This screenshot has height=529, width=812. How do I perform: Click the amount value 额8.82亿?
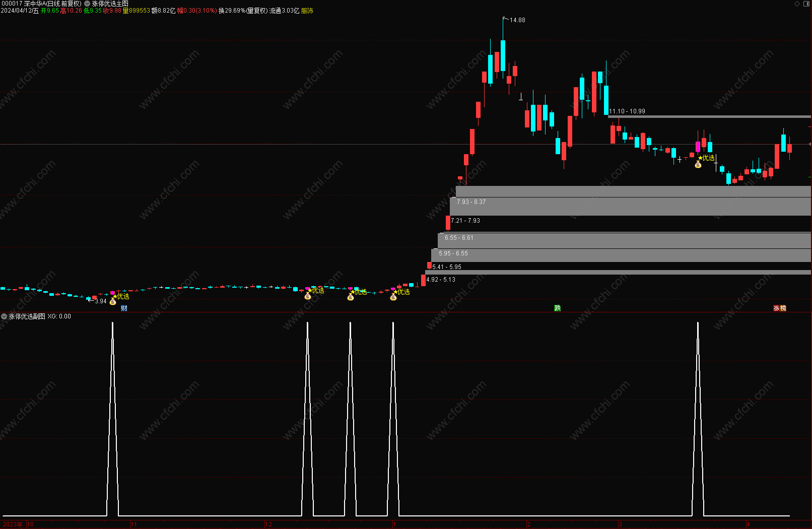(164, 11)
